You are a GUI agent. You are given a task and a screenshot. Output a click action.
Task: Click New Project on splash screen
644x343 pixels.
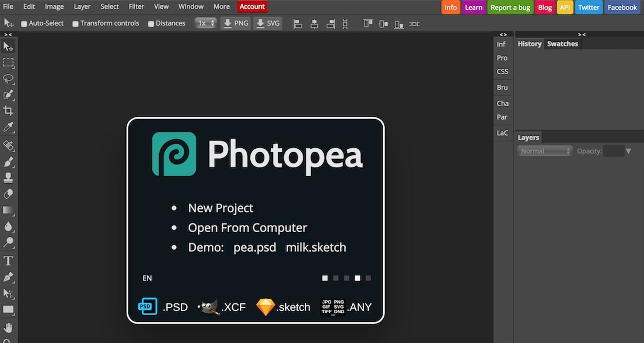(x=220, y=208)
